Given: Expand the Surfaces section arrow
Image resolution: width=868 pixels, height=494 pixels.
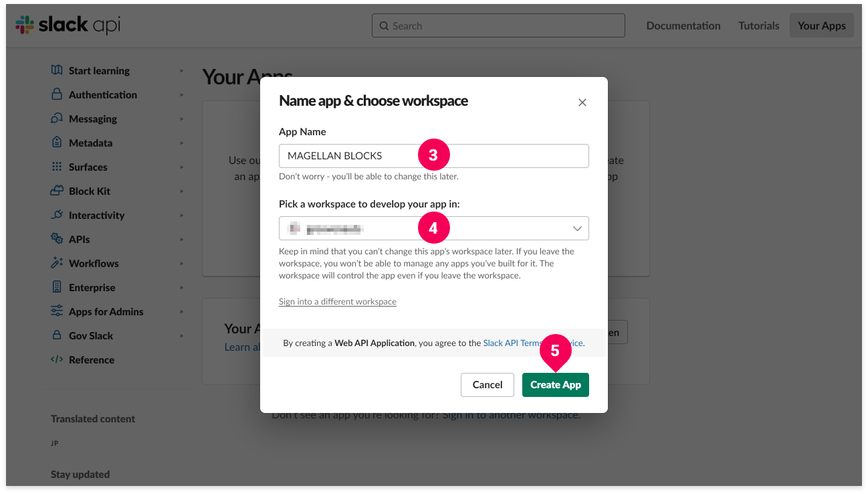Looking at the screenshot, I should coord(181,167).
